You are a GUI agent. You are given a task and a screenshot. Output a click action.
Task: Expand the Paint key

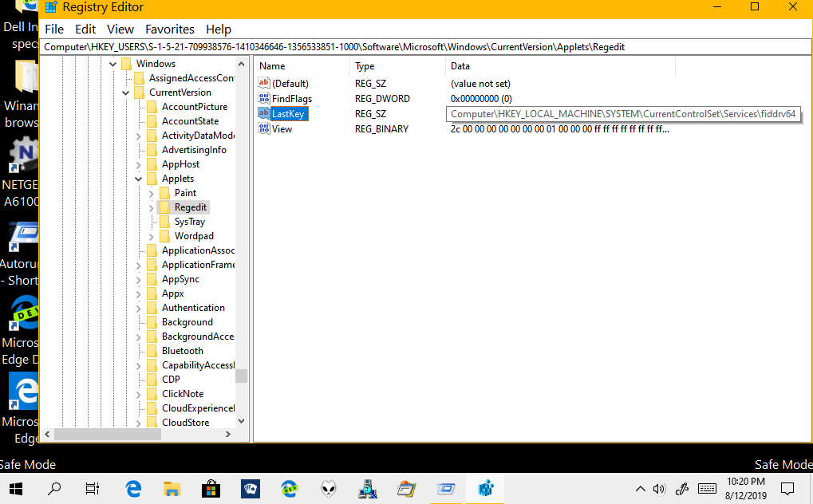[152, 194]
